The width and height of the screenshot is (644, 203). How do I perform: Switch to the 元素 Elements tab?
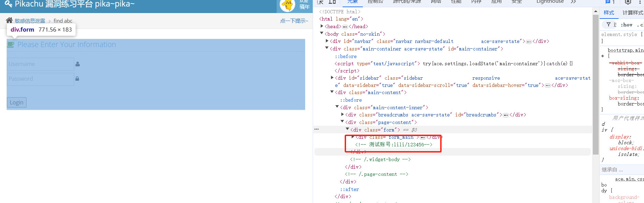pos(352,2)
